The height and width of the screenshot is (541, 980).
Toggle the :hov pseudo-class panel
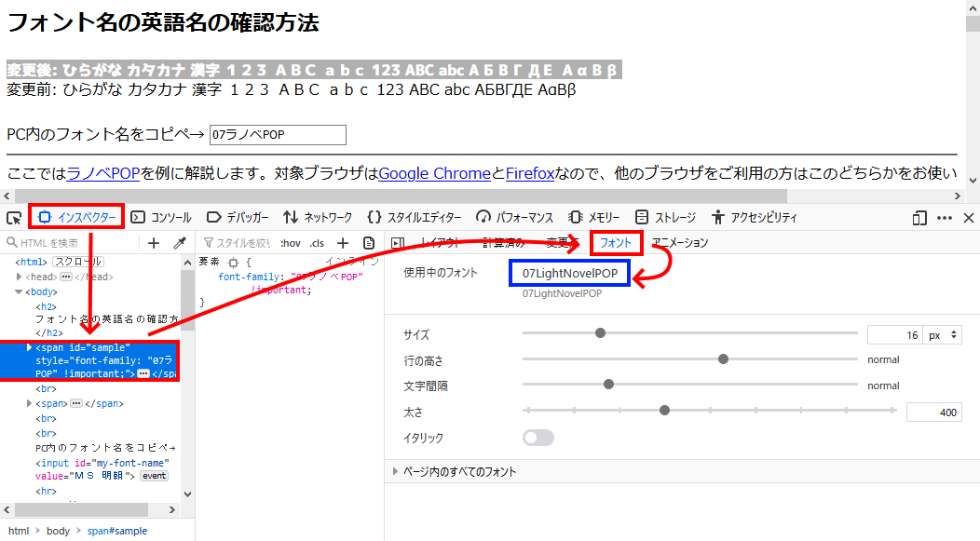pos(291,243)
